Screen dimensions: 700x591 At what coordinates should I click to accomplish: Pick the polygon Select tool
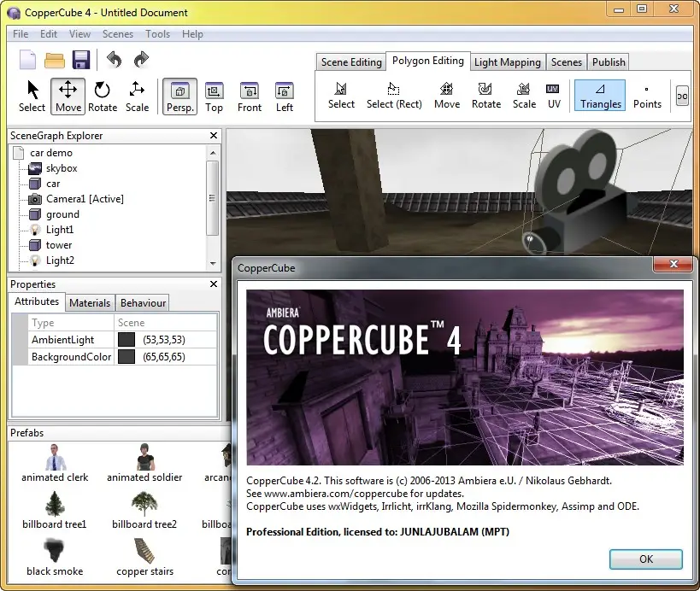coord(341,96)
